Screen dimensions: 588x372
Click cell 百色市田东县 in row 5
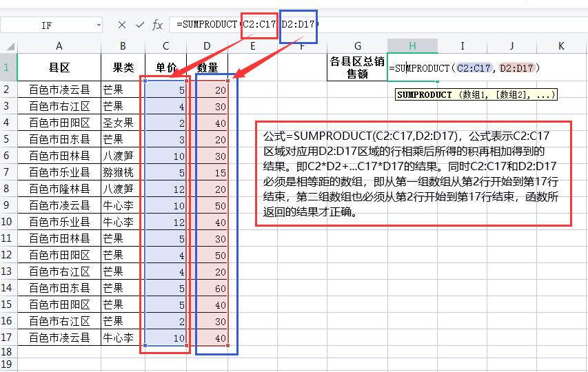[59, 139]
